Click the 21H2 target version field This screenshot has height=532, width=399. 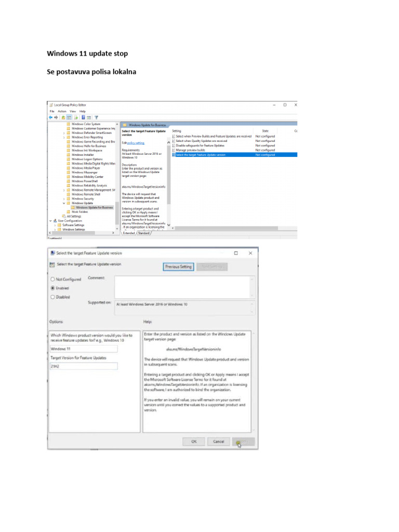pyautogui.click(x=84, y=366)
